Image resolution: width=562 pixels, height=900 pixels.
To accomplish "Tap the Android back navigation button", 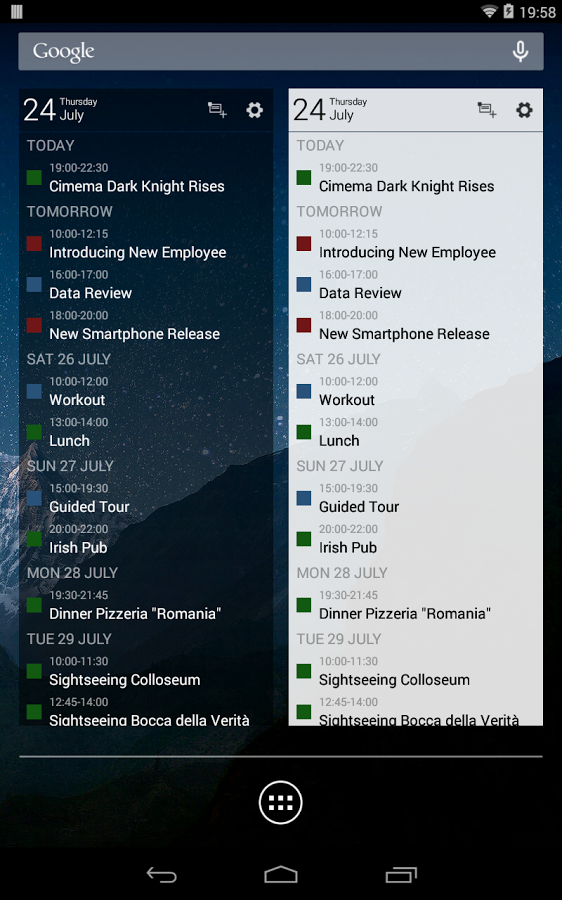I will click(x=161, y=875).
